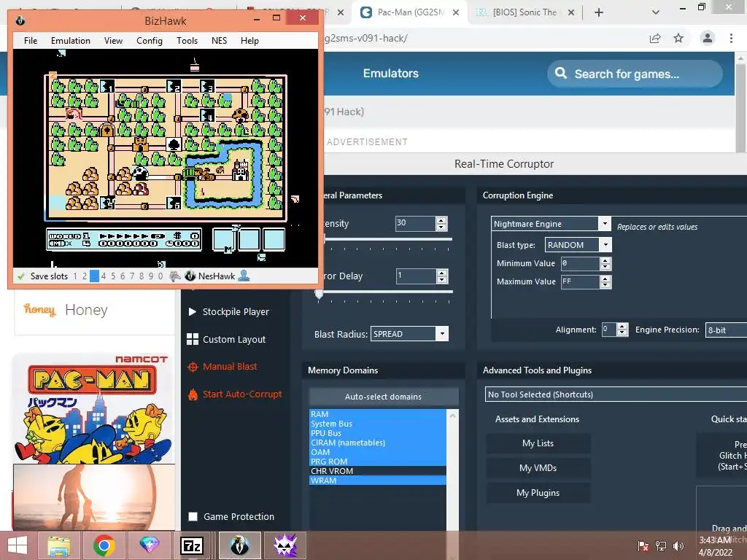747x560 pixels.
Task: Click the My VMDs button
Action: [x=538, y=468]
